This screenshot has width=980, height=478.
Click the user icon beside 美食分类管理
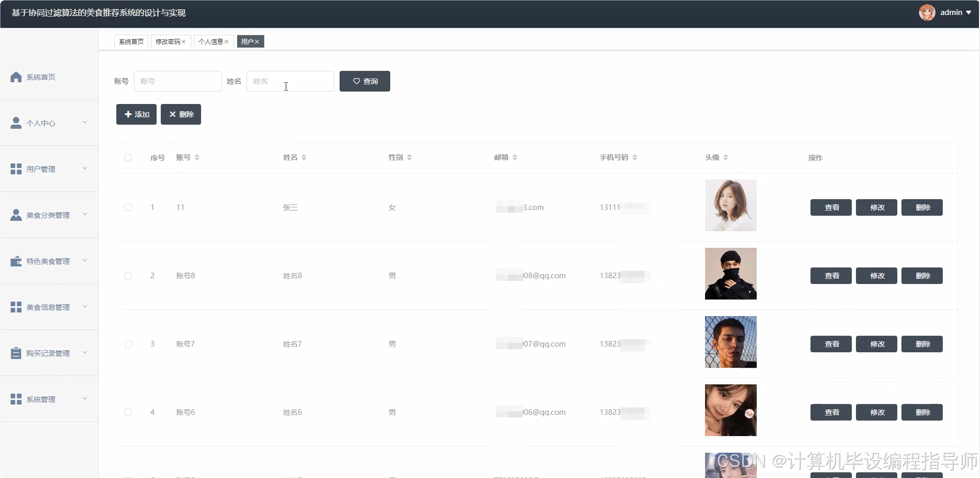16,215
